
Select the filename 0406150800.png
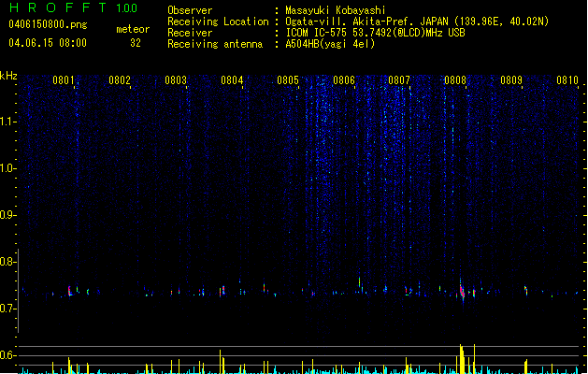coord(48,24)
